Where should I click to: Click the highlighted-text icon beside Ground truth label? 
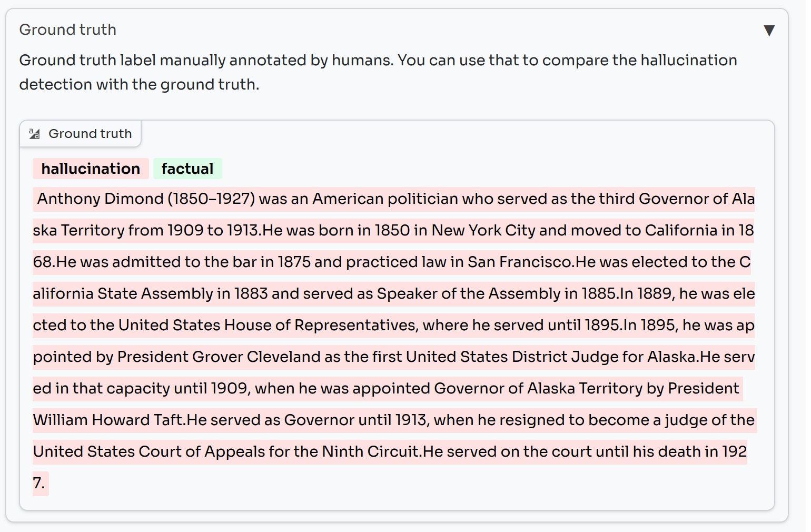point(35,134)
